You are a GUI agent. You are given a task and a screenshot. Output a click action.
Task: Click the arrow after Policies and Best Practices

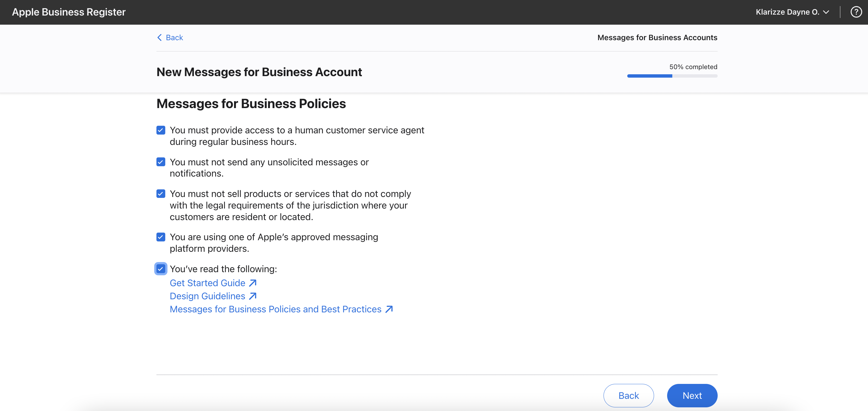coord(389,309)
